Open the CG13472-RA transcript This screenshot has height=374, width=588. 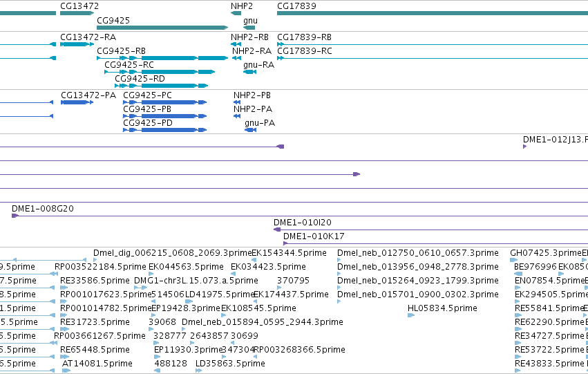click(77, 44)
